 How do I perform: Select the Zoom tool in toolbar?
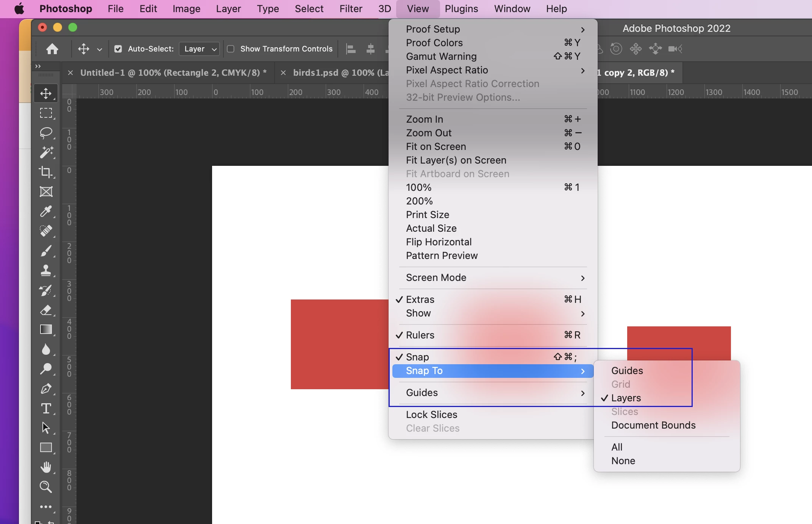[46, 487]
